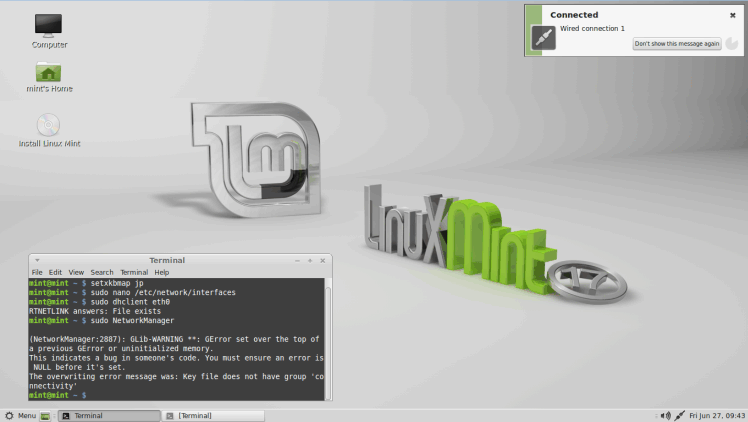
Task: Close the Connected notification popup
Action: pyautogui.click(x=733, y=15)
